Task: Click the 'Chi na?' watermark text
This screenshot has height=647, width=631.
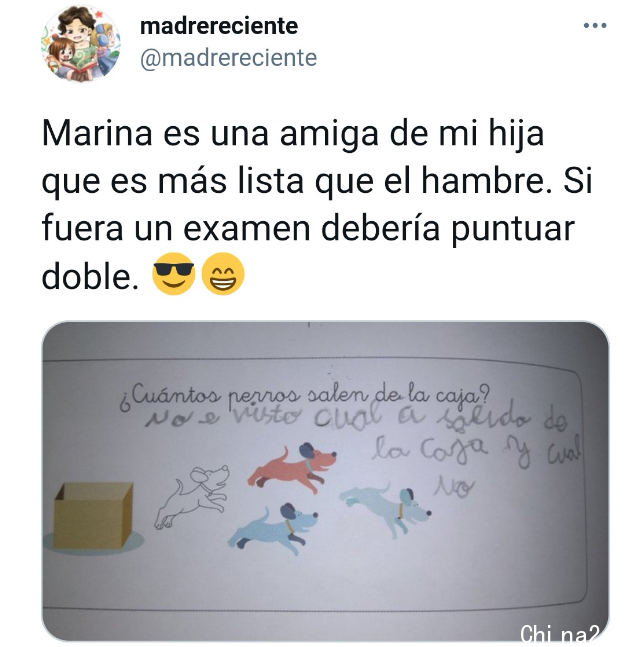Action: tap(560, 633)
